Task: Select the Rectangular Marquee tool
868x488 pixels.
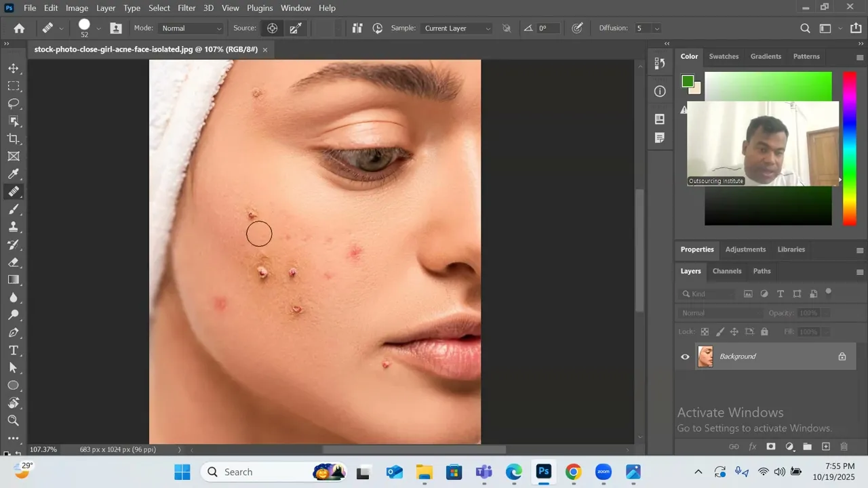Action: [x=13, y=86]
